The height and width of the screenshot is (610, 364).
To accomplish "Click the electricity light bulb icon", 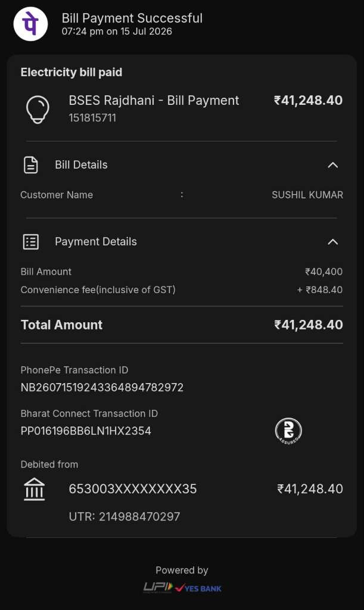I will click(x=38, y=110).
